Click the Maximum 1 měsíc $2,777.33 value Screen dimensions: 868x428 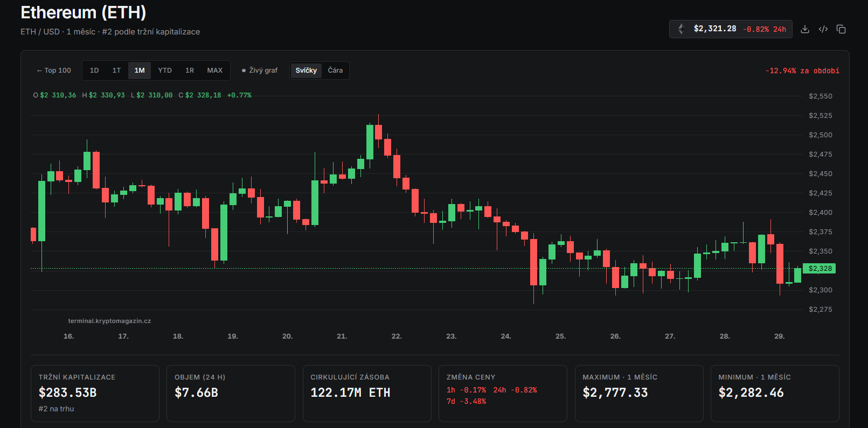pyautogui.click(x=615, y=393)
